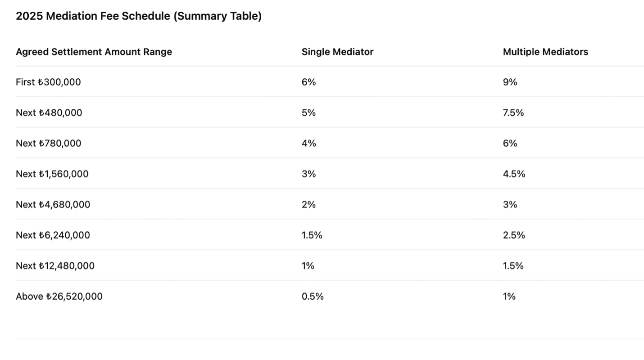Select the 'Next ₺780,000' cell
Screen dimensions: 644x360
pyautogui.click(x=49, y=143)
